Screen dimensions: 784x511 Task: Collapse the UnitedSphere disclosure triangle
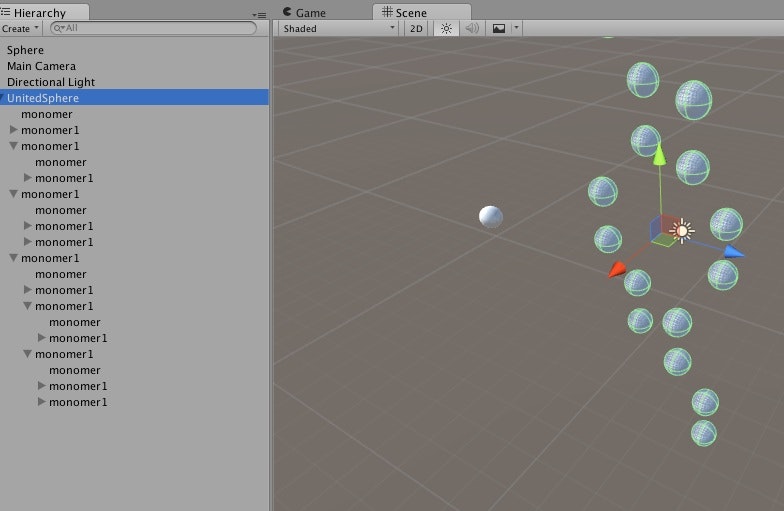2,97
